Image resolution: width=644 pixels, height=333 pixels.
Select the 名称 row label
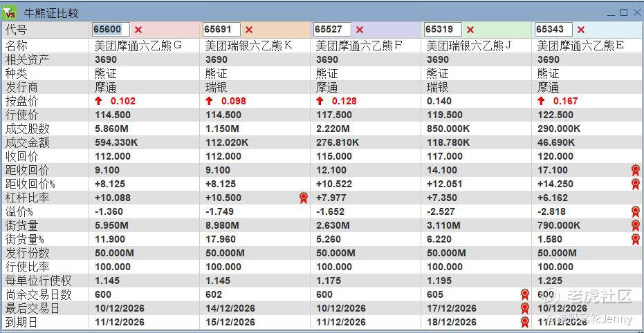[16, 46]
